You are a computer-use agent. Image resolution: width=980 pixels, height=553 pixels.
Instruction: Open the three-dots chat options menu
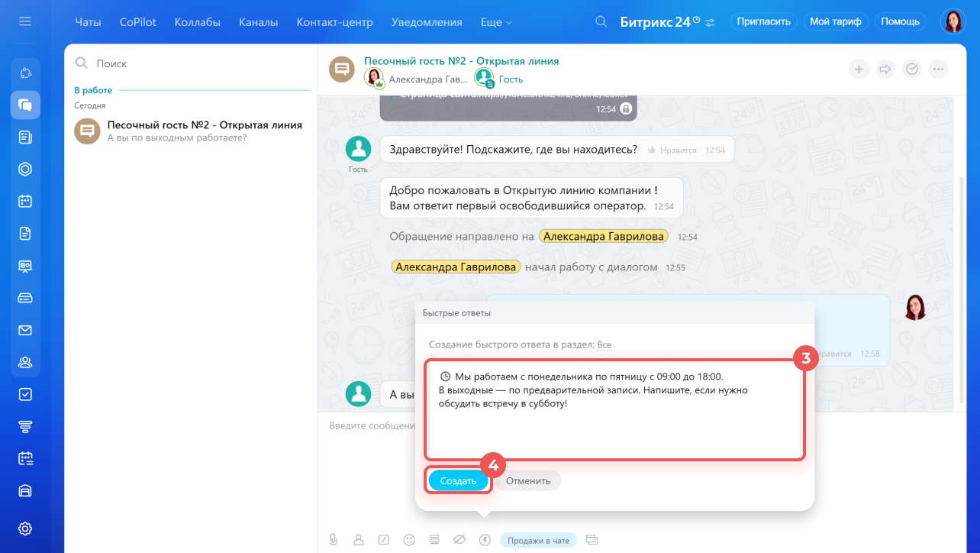click(x=939, y=70)
